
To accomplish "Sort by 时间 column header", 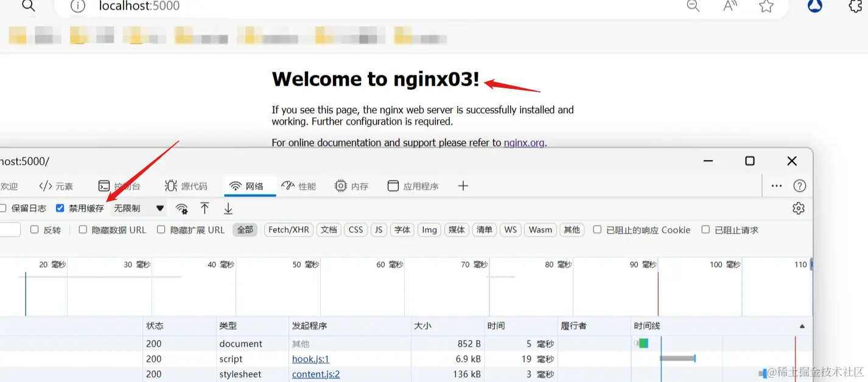I will (521, 325).
